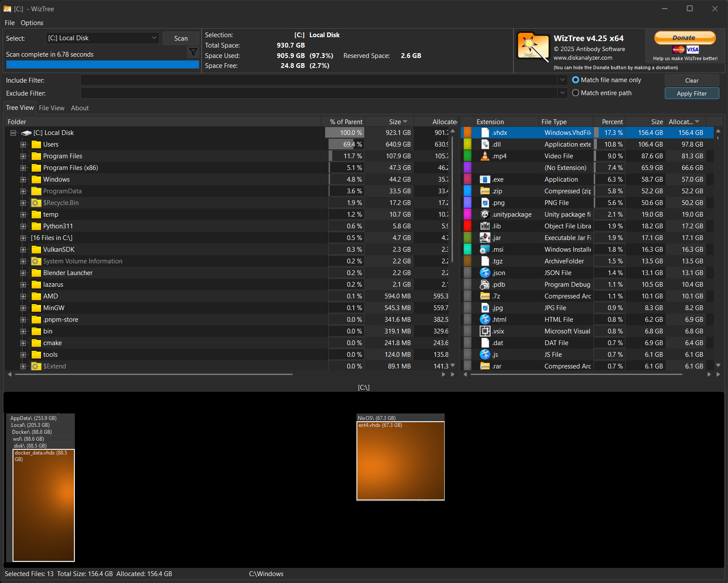Click the red swatch for .lib
728x583 pixels.
pos(467,226)
